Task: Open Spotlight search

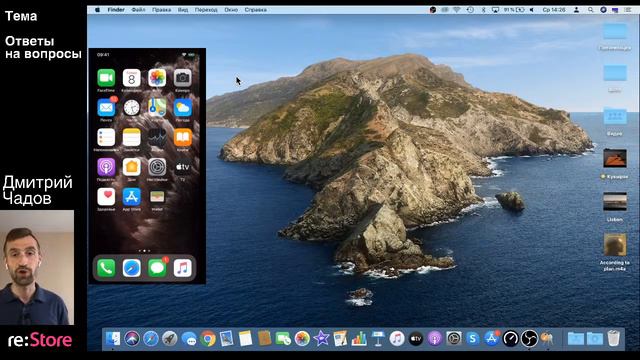Action: point(590,10)
